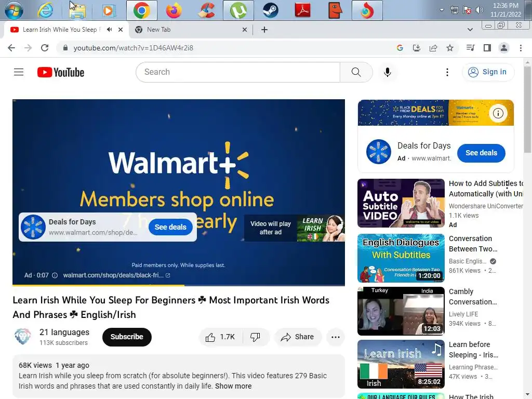The image size is (532, 399).
Task: Expand the tab search dropdown chevron
Action: coord(470,30)
